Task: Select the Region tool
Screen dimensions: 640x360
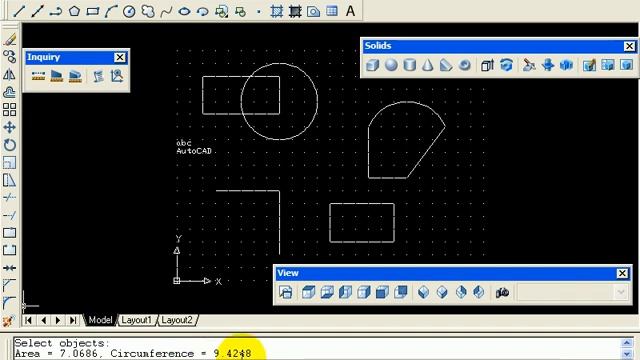Action: (x=313, y=11)
